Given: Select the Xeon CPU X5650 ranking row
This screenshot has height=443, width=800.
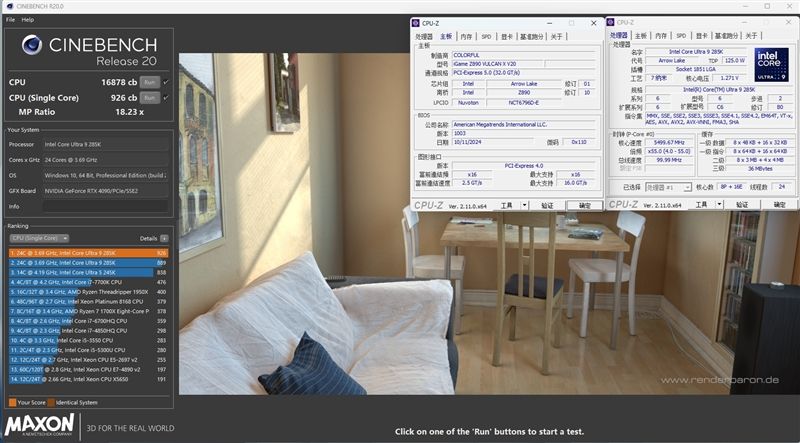Looking at the screenshot, I should click(89, 379).
